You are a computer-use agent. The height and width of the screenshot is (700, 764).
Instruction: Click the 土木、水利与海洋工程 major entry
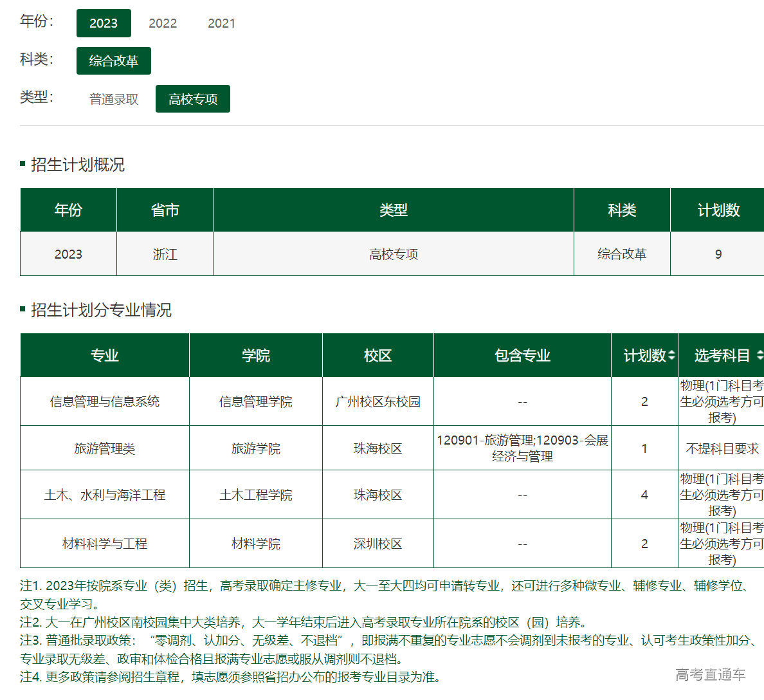[x=105, y=495]
